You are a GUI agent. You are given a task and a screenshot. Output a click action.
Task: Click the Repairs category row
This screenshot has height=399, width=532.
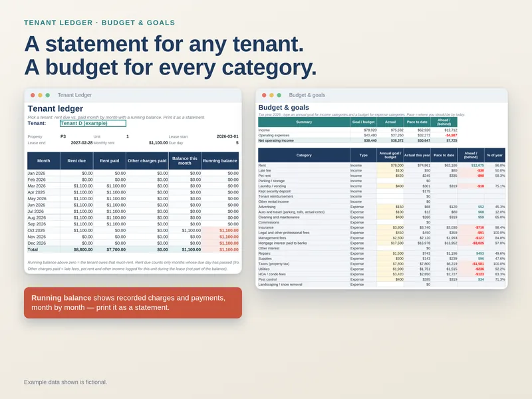tap(382, 253)
